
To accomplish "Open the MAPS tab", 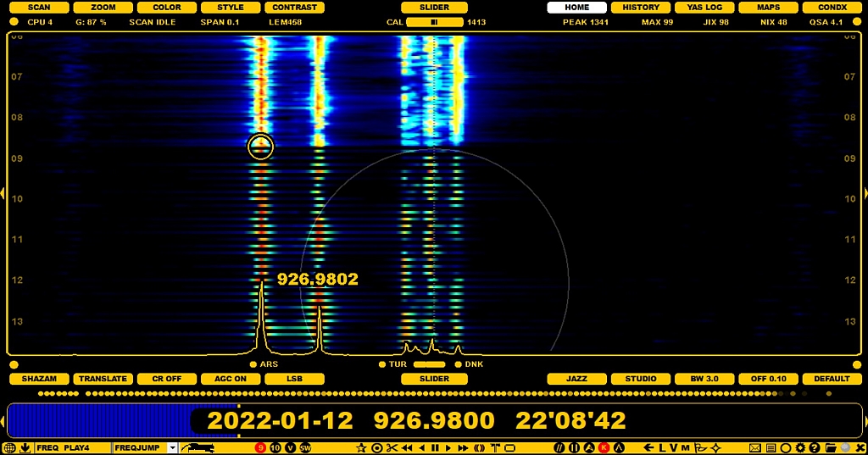I will coord(768,8).
